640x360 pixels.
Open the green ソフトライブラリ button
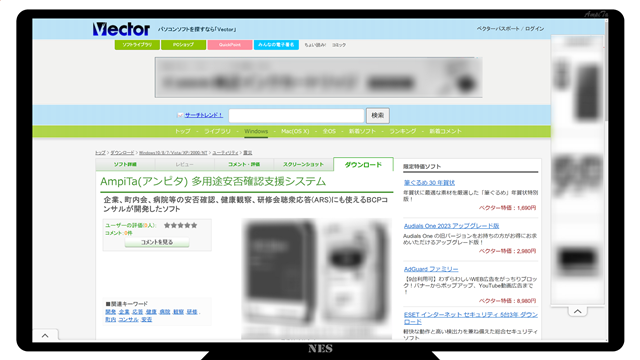tap(137, 45)
